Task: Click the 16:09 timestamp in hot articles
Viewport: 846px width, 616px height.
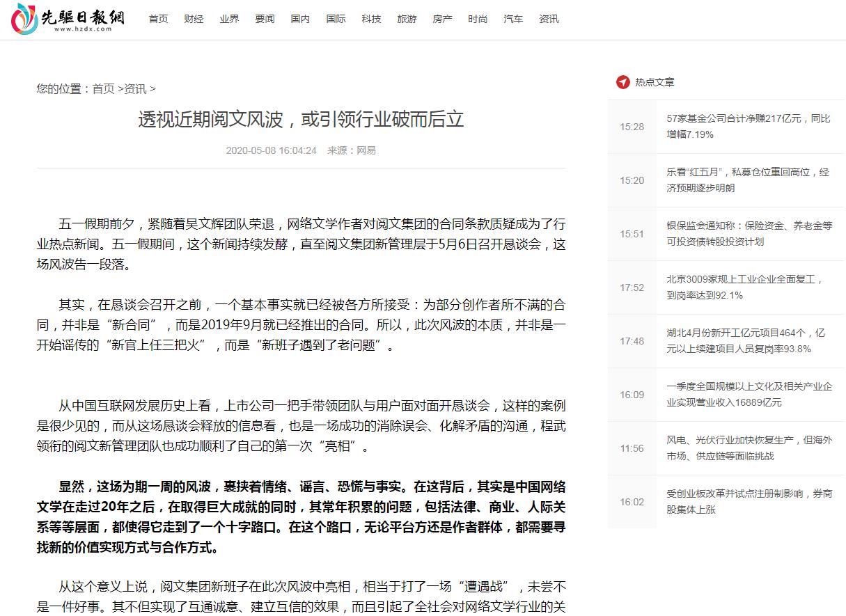Action: 632,395
